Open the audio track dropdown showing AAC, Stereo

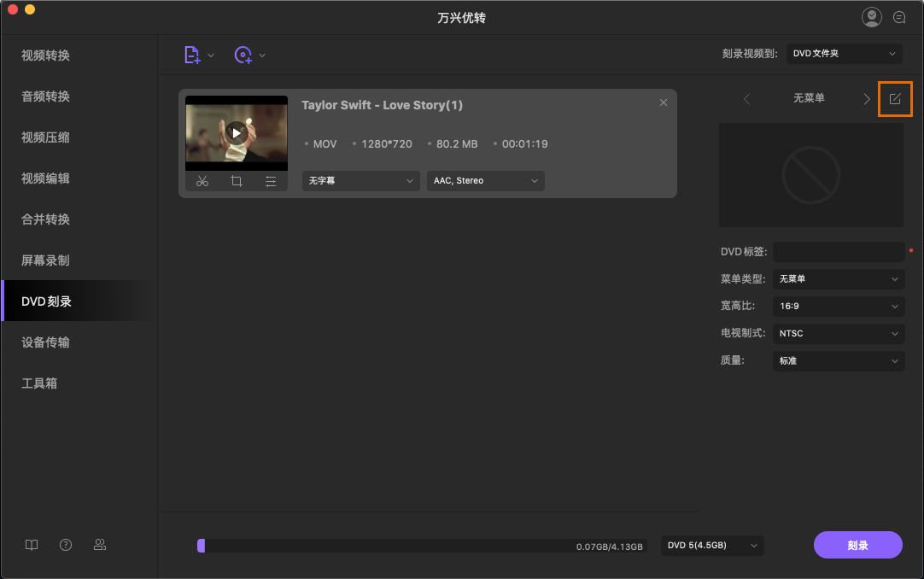pos(485,180)
